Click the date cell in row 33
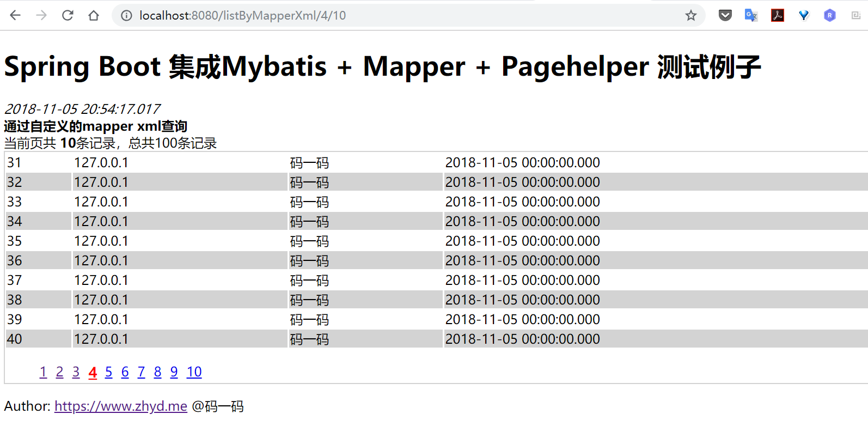The height and width of the screenshot is (432, 868). (x=656, y=202)
